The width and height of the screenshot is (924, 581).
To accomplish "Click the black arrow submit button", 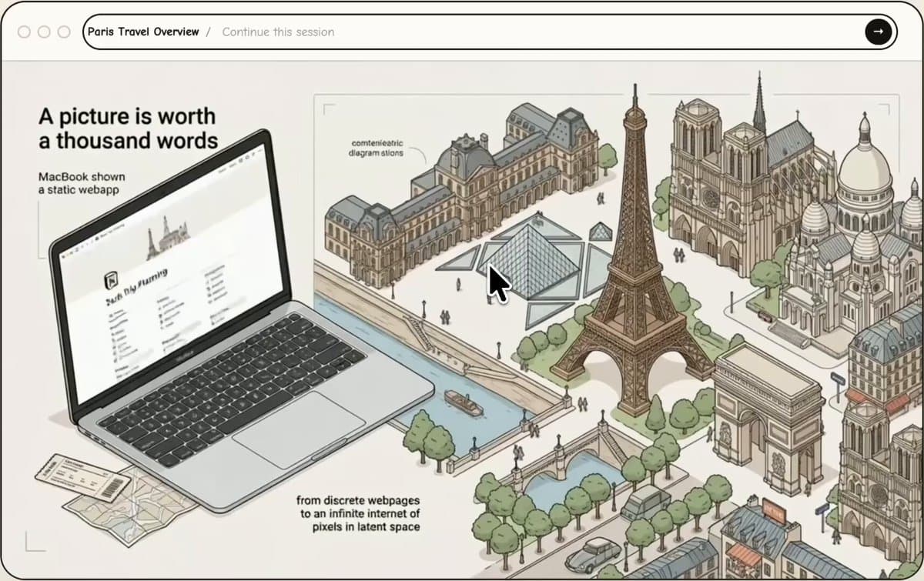I will pos(878,32).
